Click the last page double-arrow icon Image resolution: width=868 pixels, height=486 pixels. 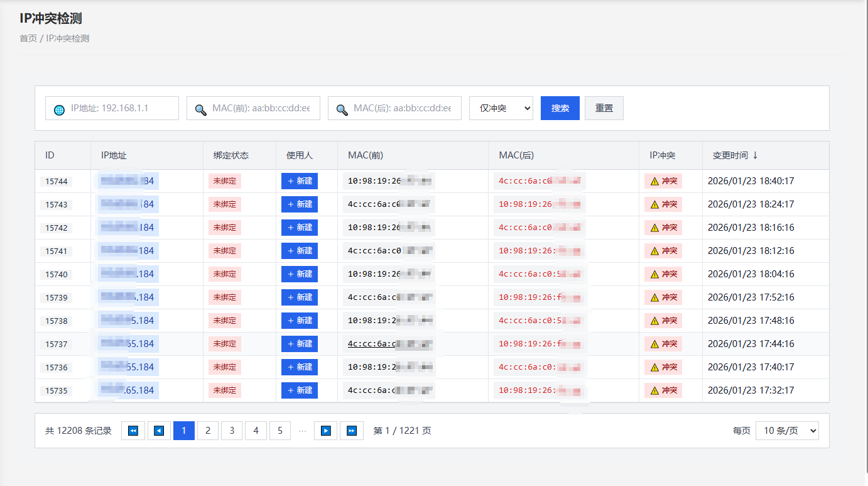click(x=352, y=431)
